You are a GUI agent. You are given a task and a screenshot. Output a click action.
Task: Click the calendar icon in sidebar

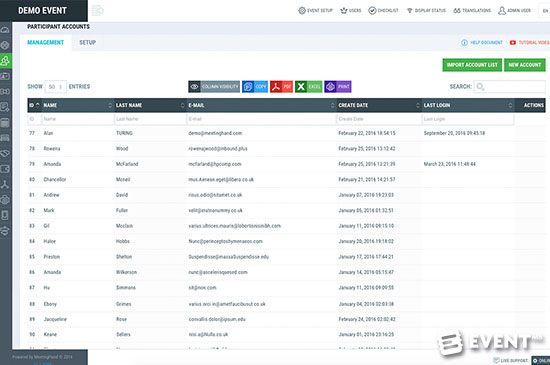coord(5,123)
